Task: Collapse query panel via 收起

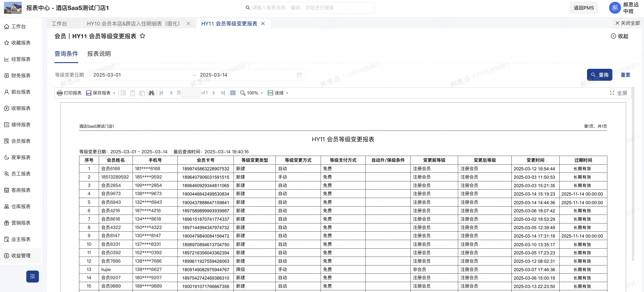Action: [619, 36]
